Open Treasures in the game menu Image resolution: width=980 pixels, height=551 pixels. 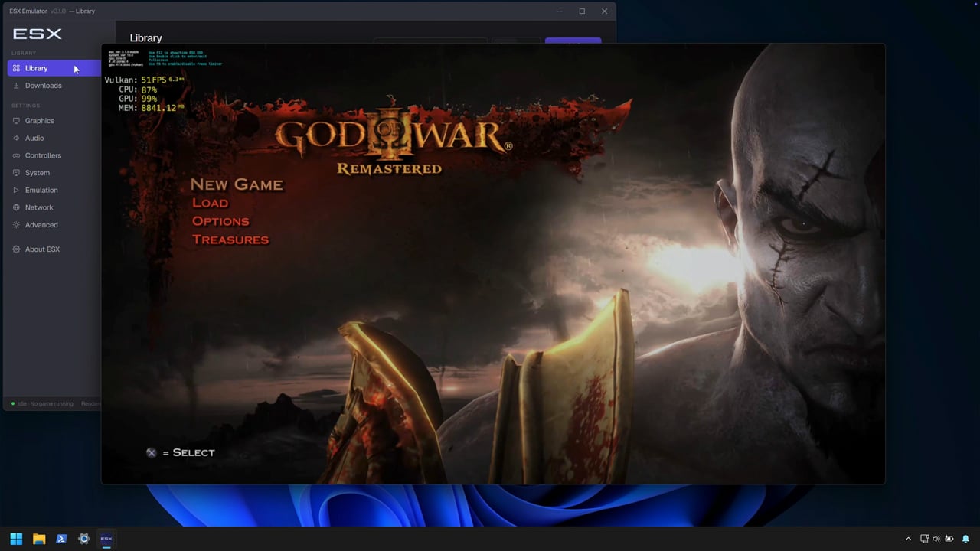[x=230, y=240]
